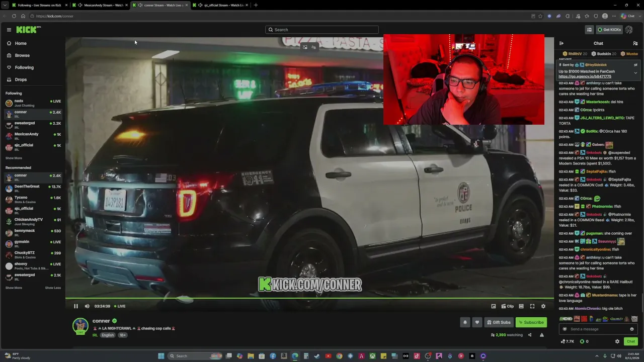Image resolution: width=644 pixels, height=362 pixels.
Task: Expand Recommended list with Show More
Action: [14, 288]
